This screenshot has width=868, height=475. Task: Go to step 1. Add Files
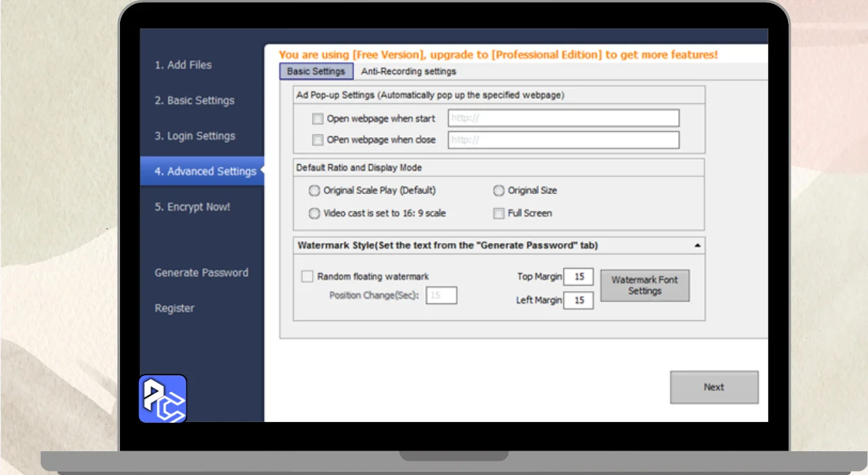(183, 65)
